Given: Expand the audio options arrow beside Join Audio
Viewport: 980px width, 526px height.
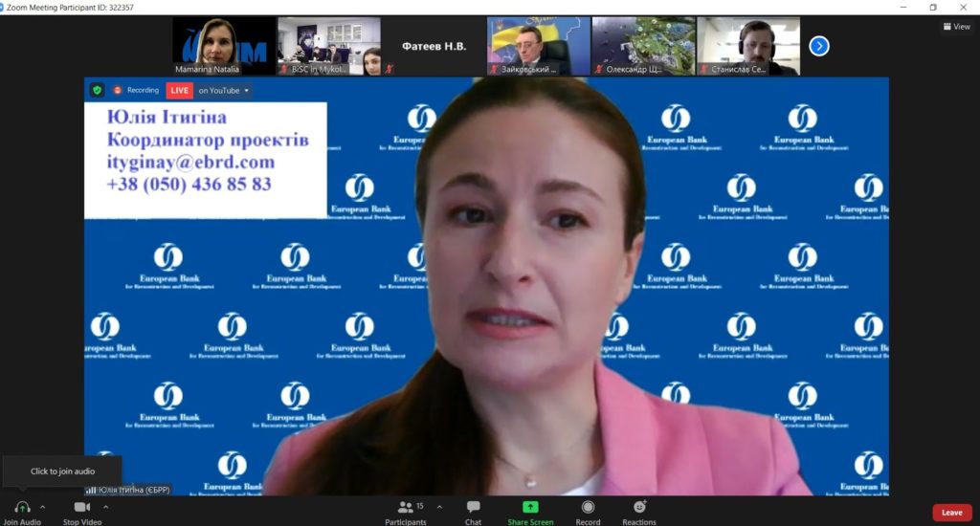Looking at the screenshot, I should (x=43, y=507).
